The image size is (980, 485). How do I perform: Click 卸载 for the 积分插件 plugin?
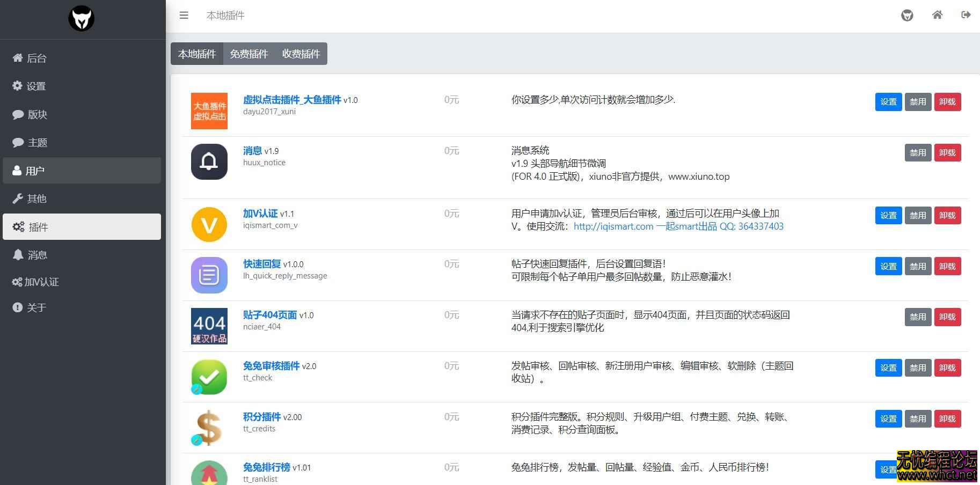point(947,418)
